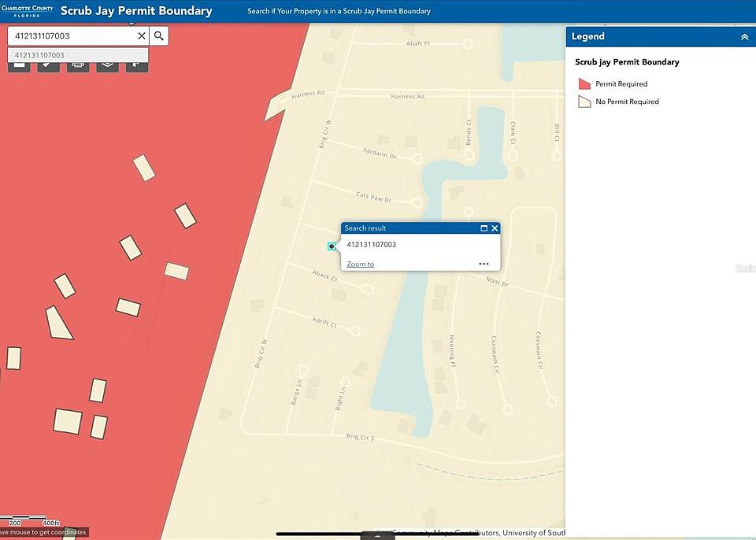Open the layer list widget icon
Viewport: 756px width, 540px height.
click(108, 67)
